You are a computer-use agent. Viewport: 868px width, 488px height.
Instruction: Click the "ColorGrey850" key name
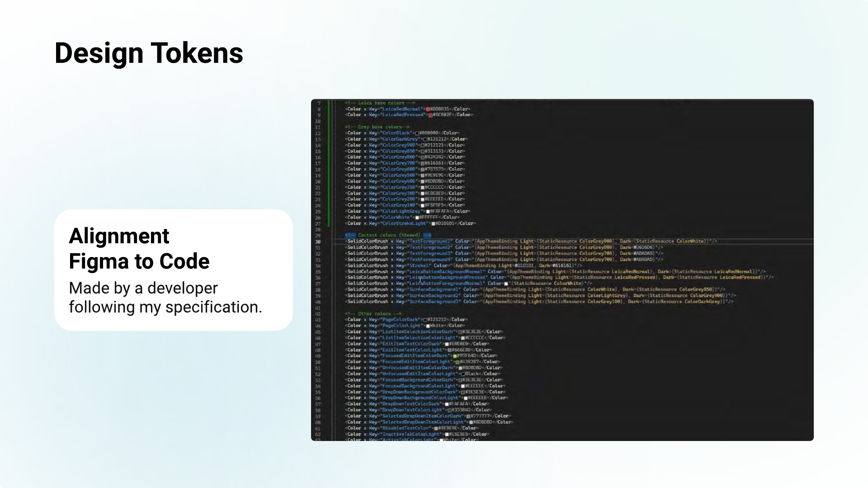click(x=398, y=151)
